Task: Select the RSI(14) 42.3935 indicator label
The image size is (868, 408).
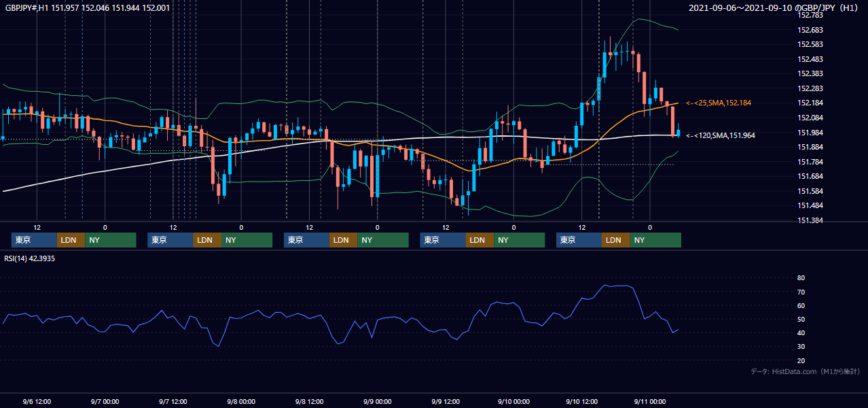Action: click(x=29, y=258)
